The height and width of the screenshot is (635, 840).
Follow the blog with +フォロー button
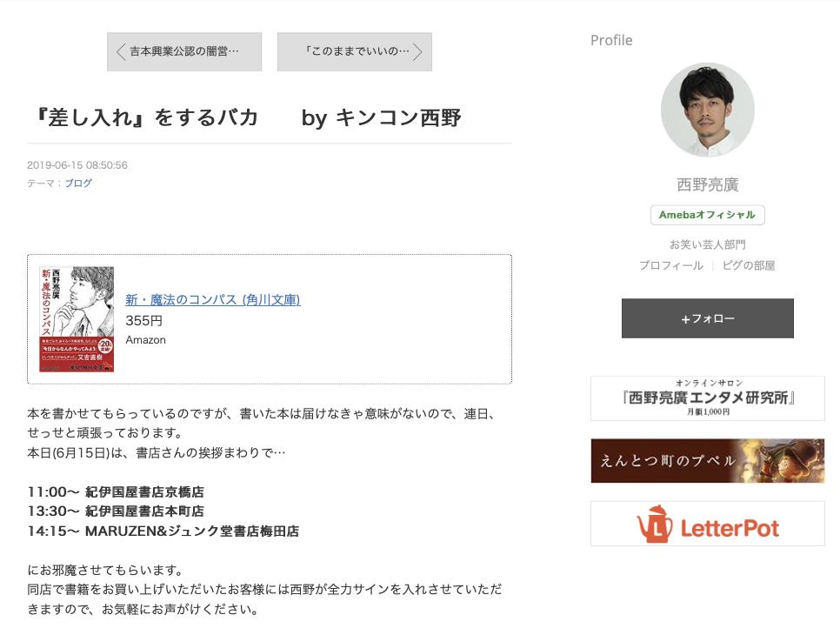708,318
